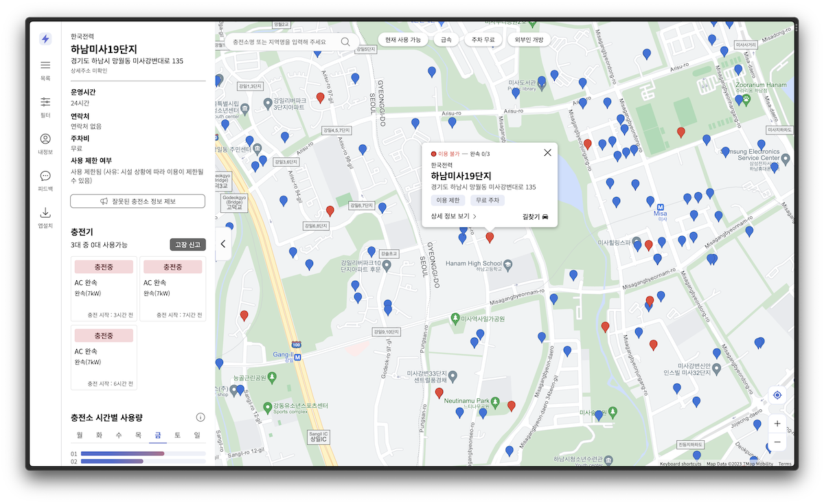Click the 무료 주차 tag in popup
Screen dimensions: 824x504
coord(488,201)
